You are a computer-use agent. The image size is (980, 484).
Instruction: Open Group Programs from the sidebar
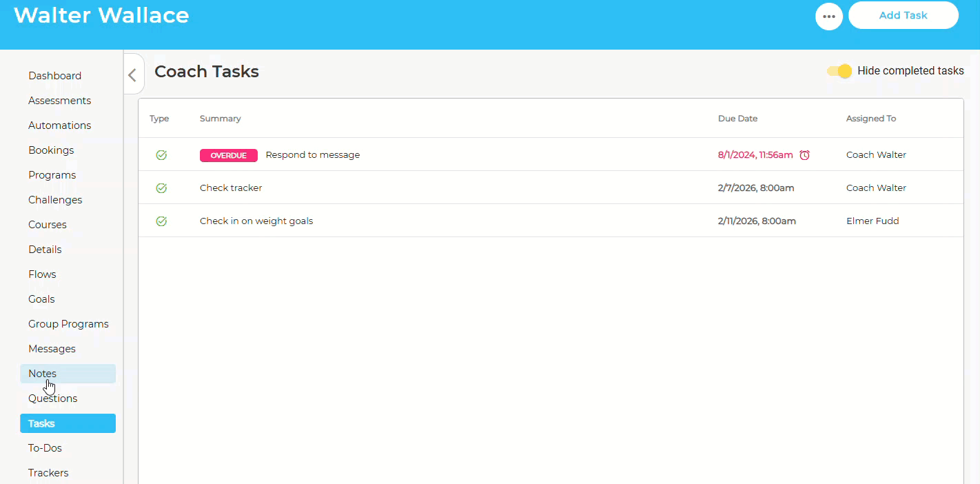(x=68, y=324)
